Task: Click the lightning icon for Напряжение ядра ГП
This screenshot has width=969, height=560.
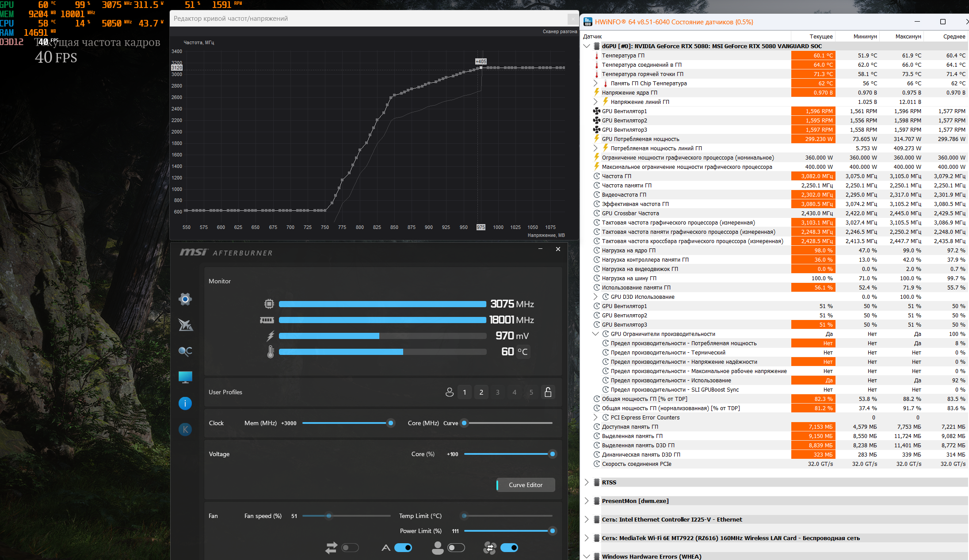Action: [597, 92]
